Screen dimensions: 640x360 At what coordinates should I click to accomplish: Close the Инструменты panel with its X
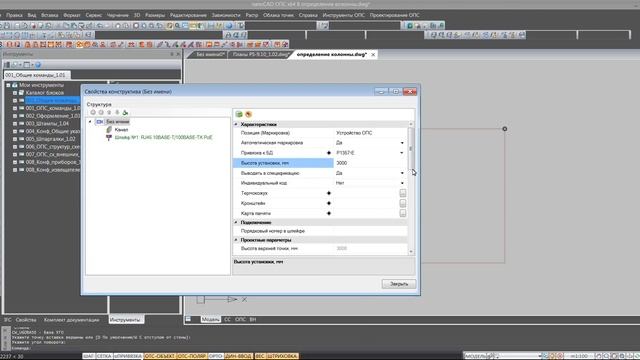tap(178, 54)
